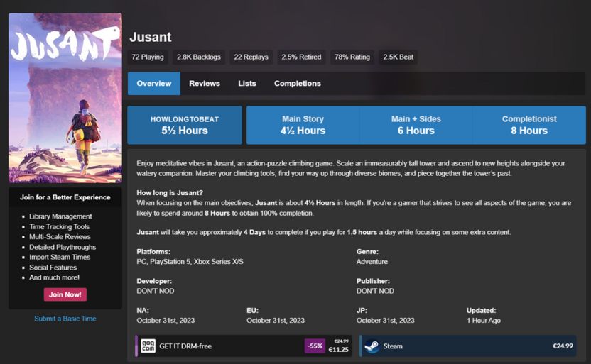Click the 2.5K Beat stat badge
Image resolution: width=591 pixels, height=364 pixels.
pyautogui.click(x=398, y=57)
